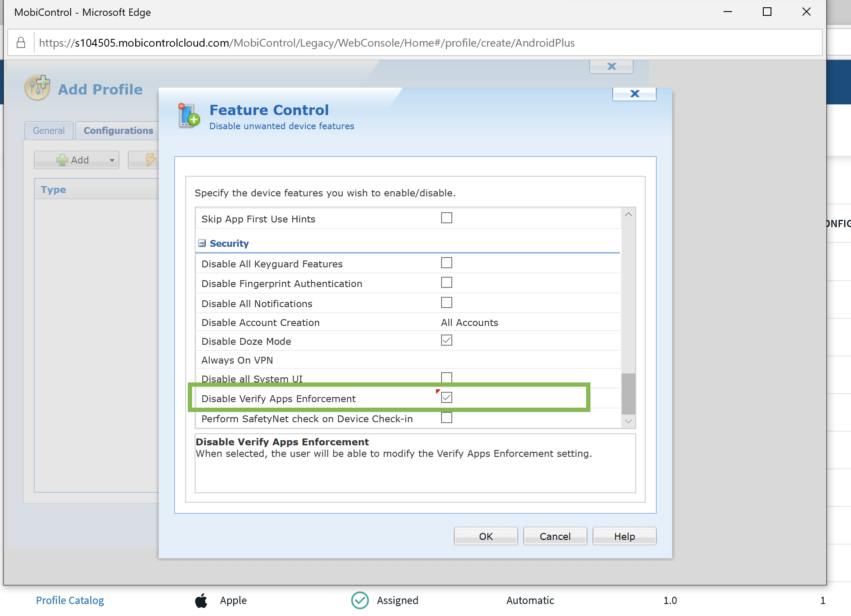The width and height of the screenshot is (851, 616).
Task: Close the Feature Control dialog
Action: click(x=635, y=94)
